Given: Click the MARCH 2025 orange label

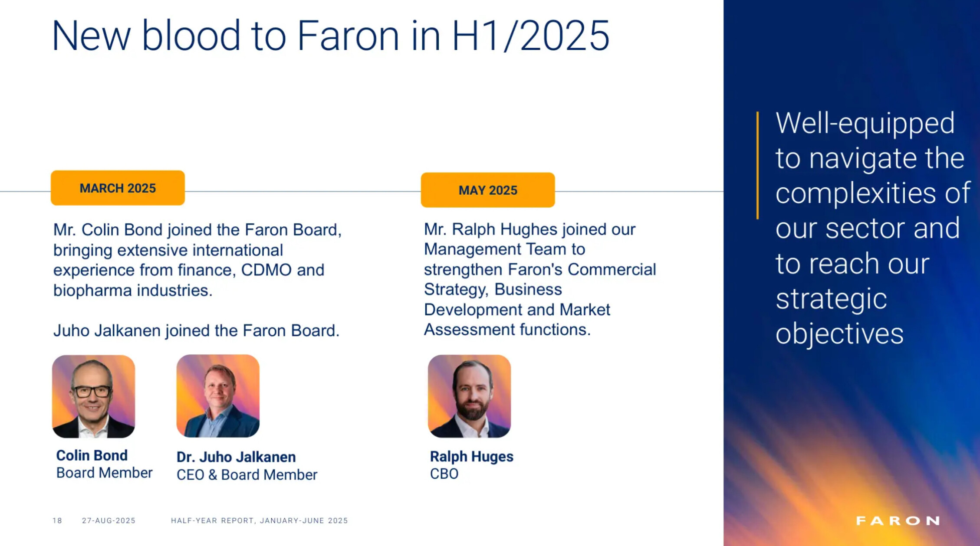Looking at the screenshot, I should (118, 188).
